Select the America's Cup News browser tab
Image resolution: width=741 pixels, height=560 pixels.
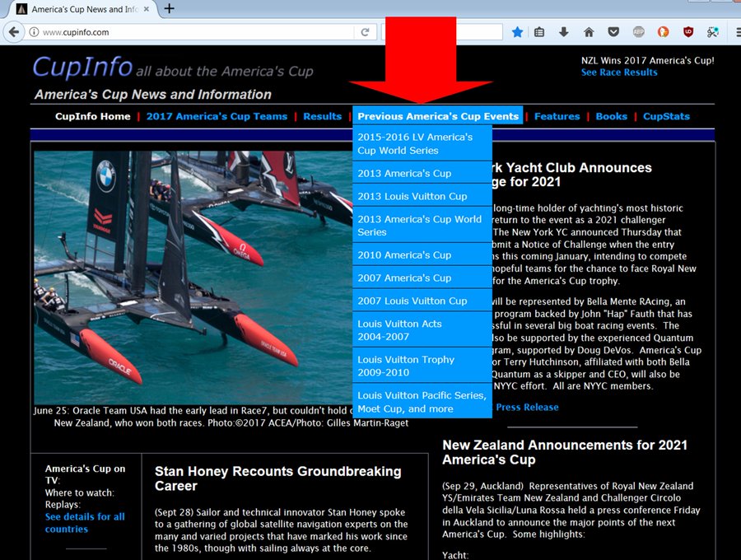pyautogui.click(x=83, y=9)
